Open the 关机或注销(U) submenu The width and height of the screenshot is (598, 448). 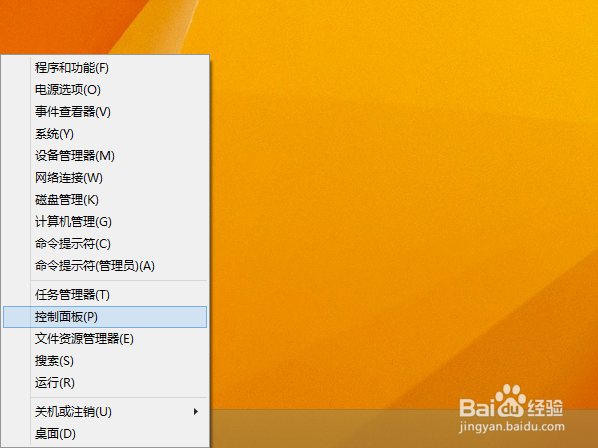coord(105,412)
